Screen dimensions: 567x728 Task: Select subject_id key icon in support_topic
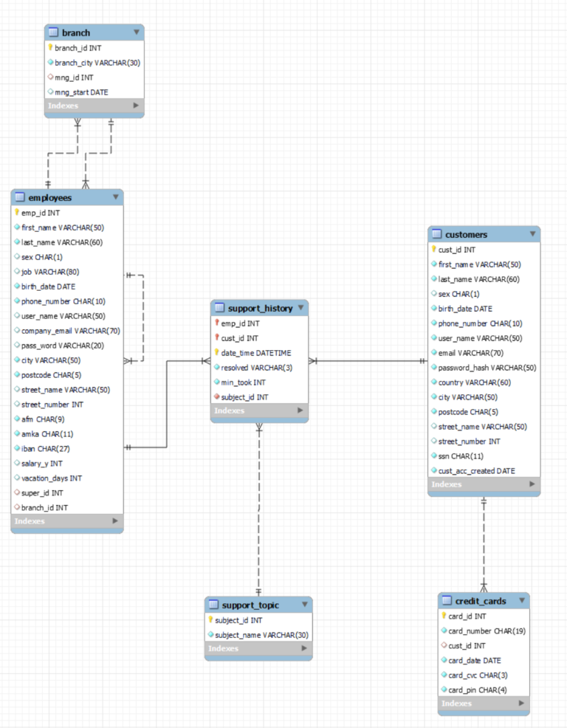click(x=211, y=619)
